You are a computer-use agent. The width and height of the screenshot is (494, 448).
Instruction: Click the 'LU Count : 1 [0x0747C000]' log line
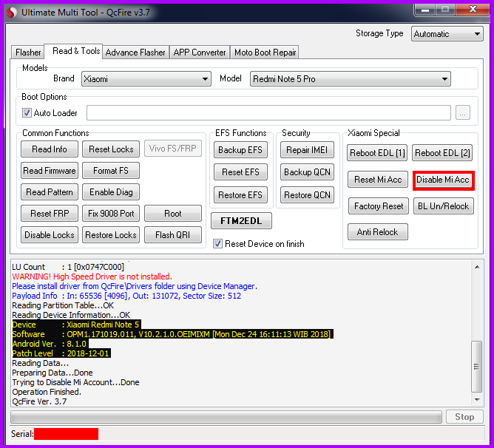tap(68, 267)
